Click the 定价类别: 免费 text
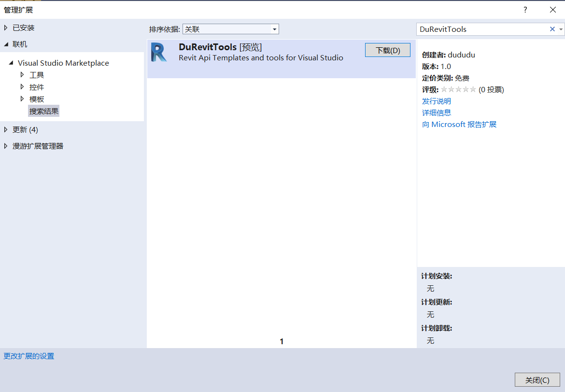565x392 pixels. (446, 78)
